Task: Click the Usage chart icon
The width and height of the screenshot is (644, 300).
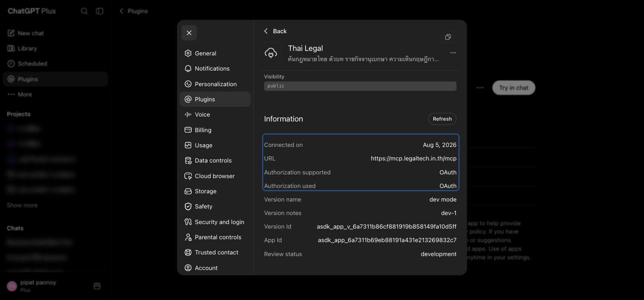Action: 188,145
